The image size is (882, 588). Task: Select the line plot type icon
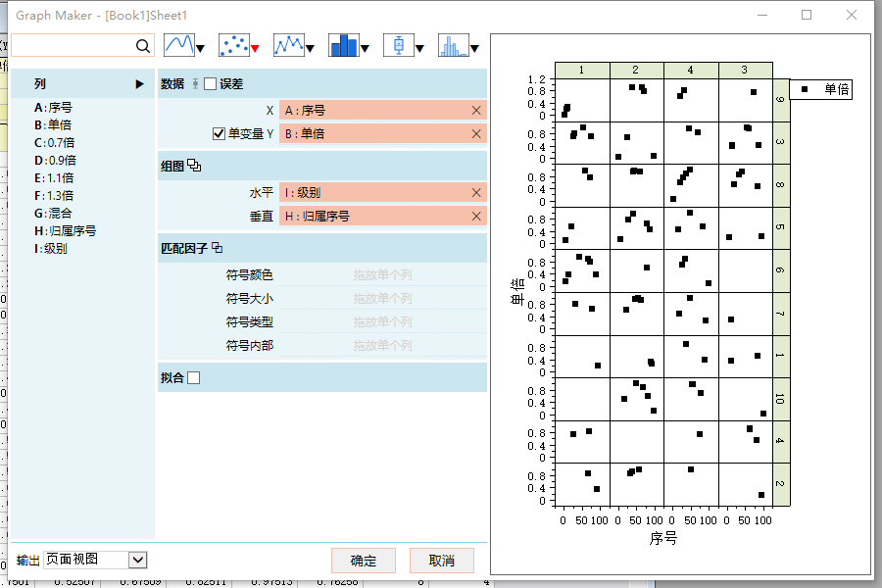[x=179, y=46]
